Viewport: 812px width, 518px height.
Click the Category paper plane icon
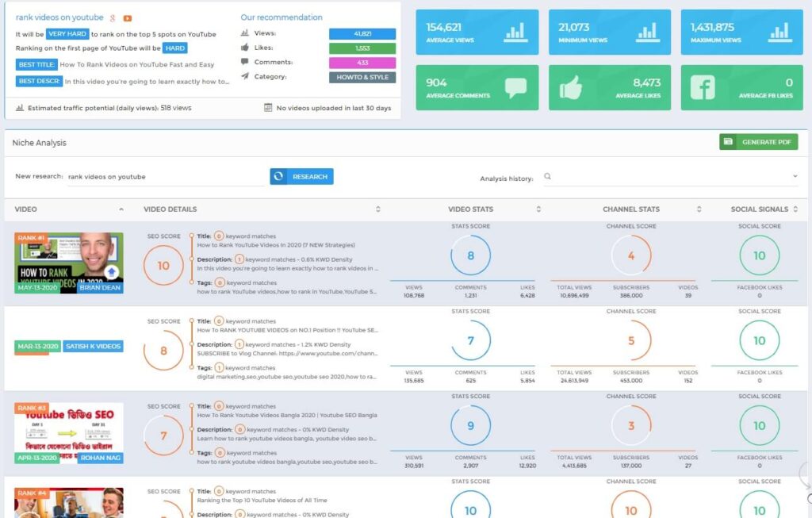coord(245,76)
